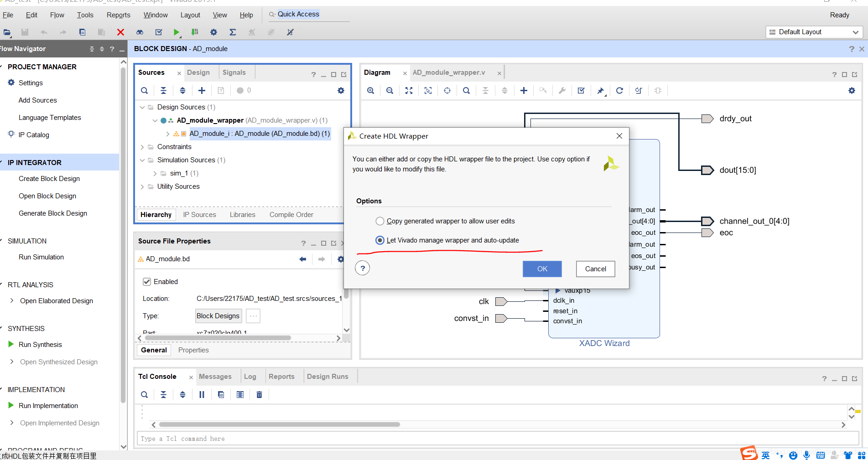Open Sources panel settings gear
The image size is (868, 460).
pyautogui.click(x=341, y=90)
